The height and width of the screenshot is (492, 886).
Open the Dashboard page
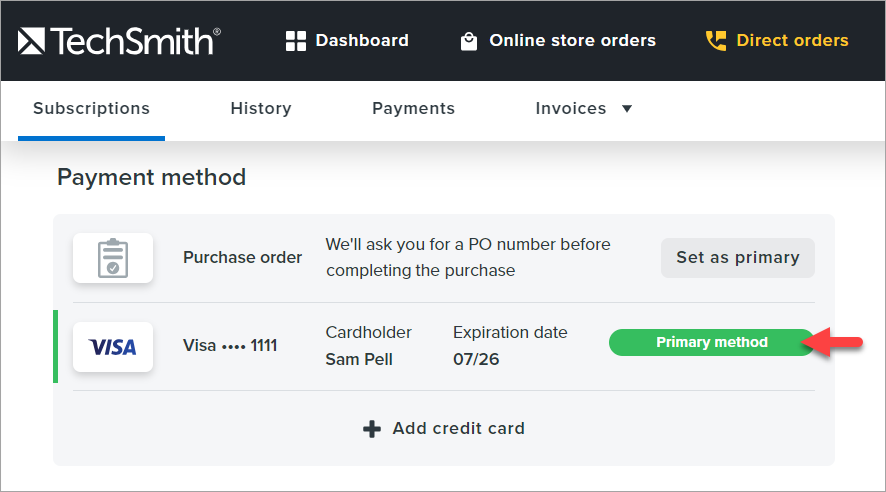[362, 41]
